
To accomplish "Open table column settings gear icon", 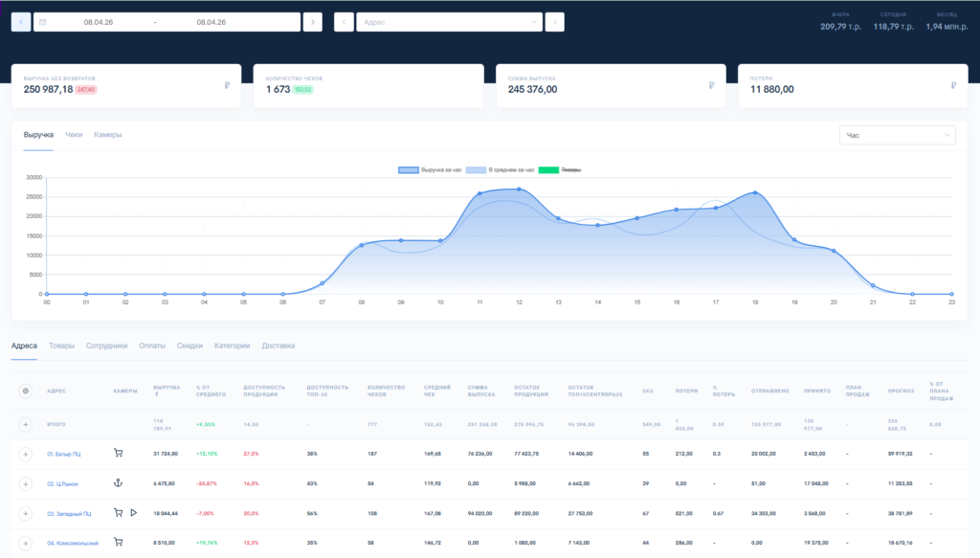I will [x=25, y=391].
